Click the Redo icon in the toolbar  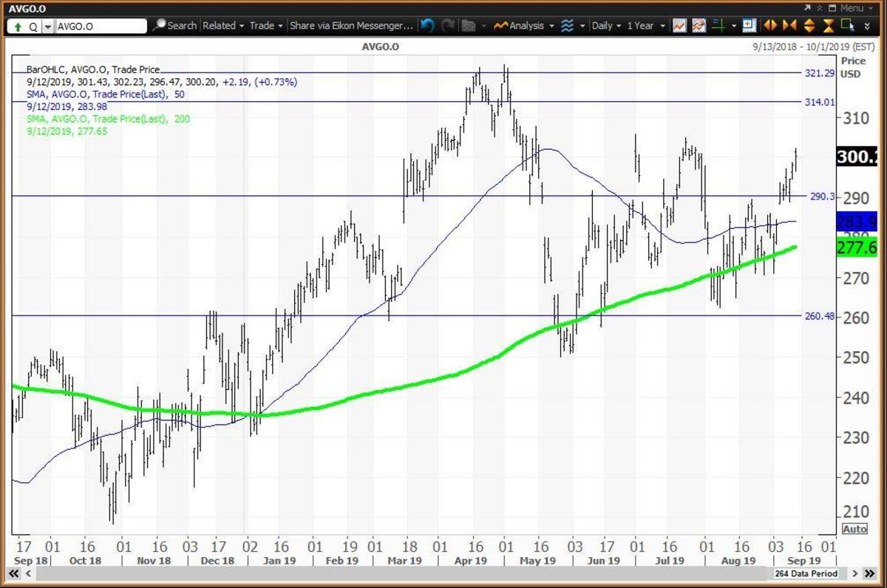[x=449, y=25]
